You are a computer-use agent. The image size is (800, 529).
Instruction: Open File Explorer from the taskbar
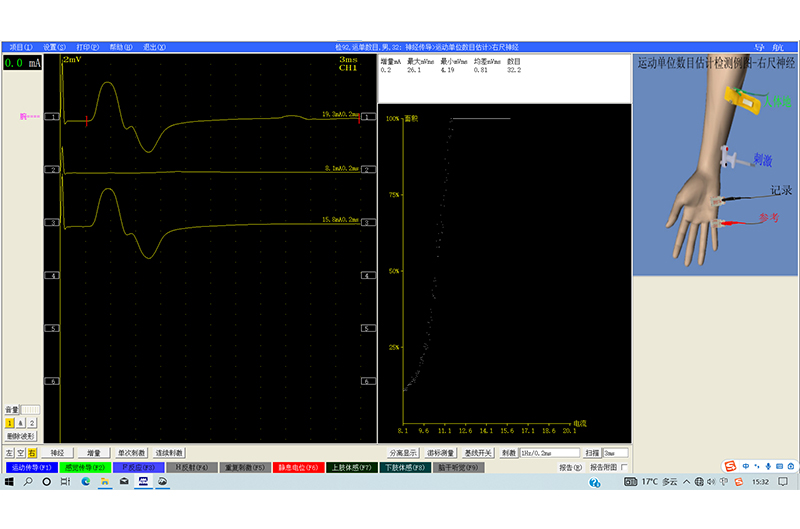pyautogui.click(x=105, y=481)
